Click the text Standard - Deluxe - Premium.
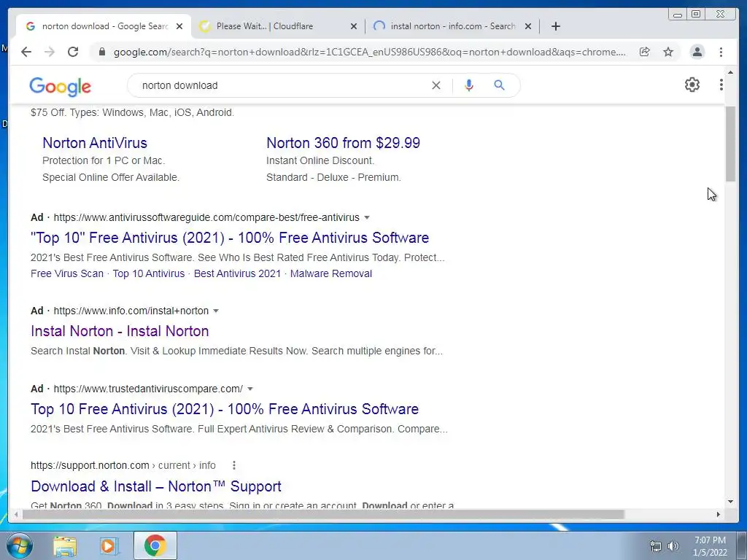This screenshot has height=560, width=747. point(333,178)
